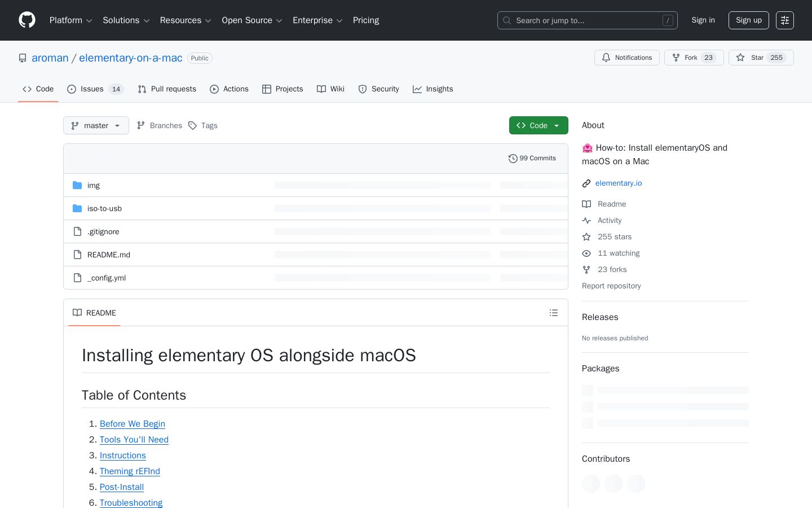
Task: Open the Issues tab
Action: click(x=95, y=89)
